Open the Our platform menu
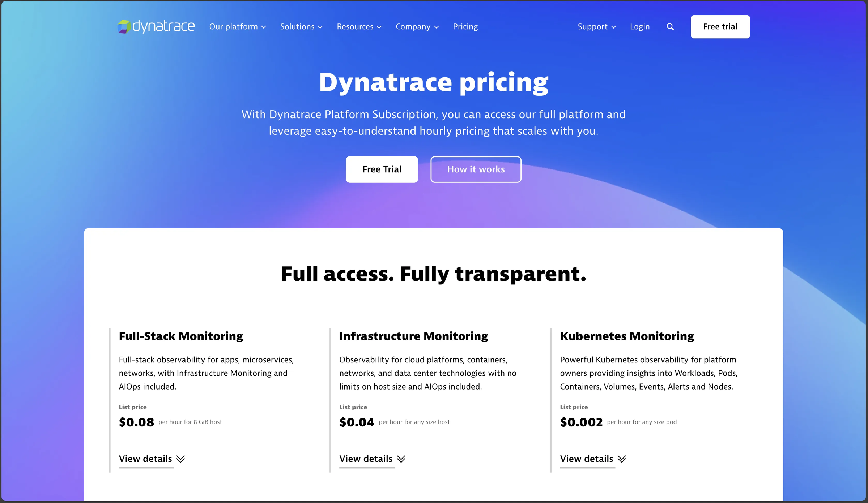Screen dimensions: 868x503 coord(233,26)
